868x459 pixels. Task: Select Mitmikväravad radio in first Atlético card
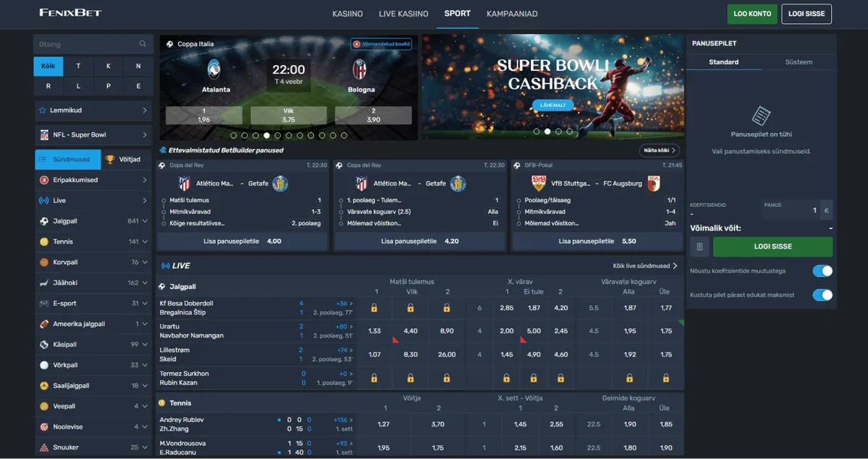(x=163, y=212)
